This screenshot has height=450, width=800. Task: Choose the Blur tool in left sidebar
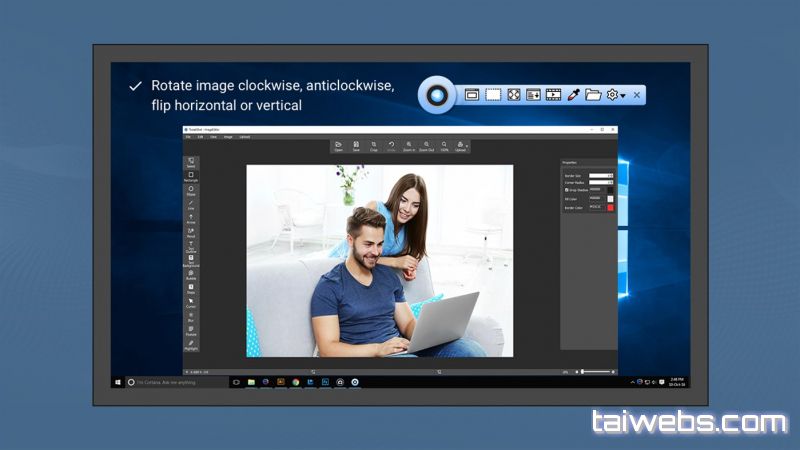191,315
